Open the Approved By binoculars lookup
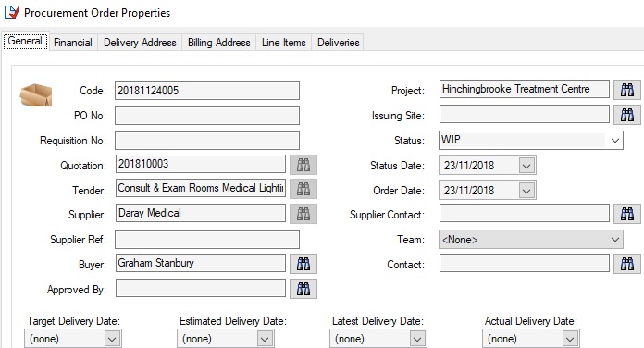The image size is (644, 348). click(303, 289)
